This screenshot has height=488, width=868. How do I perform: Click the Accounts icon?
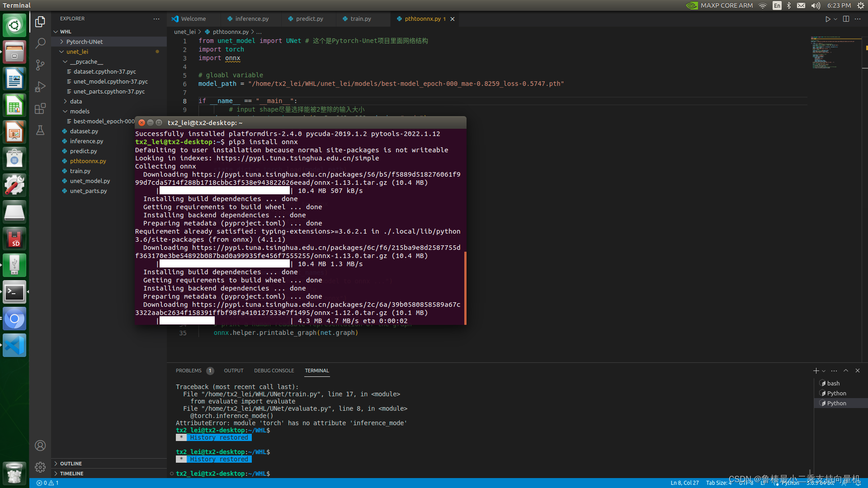pyautogui.click(x=40, y=446)
